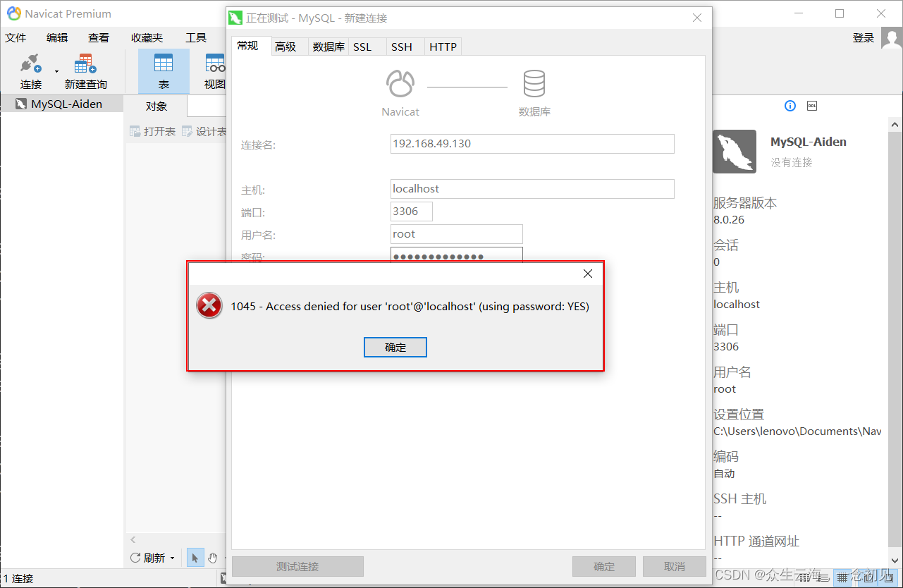Viewport: 903px width, 588px height.
Task: Switch to the HTTP tab
Action: click(x=443, y=47)
